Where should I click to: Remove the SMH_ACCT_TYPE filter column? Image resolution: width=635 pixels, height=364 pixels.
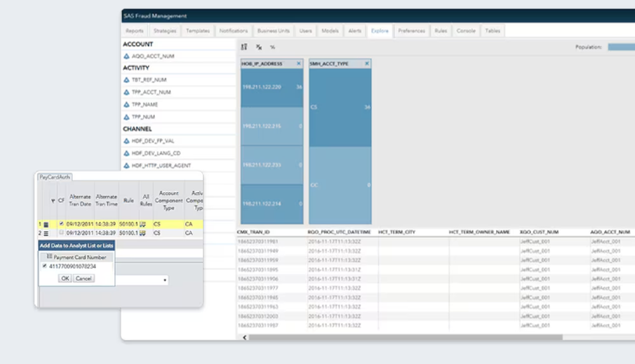point(367,63)
